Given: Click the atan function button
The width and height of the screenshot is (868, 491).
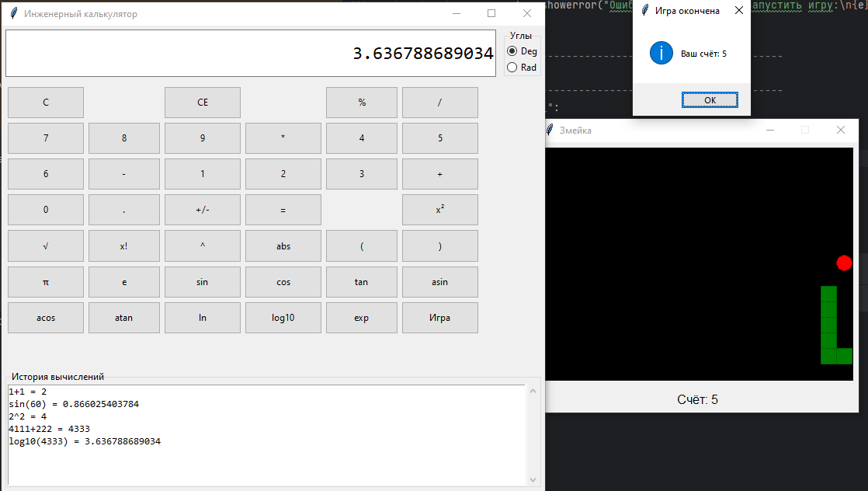Looking at the screenshot, I should (x=124, y=318).
